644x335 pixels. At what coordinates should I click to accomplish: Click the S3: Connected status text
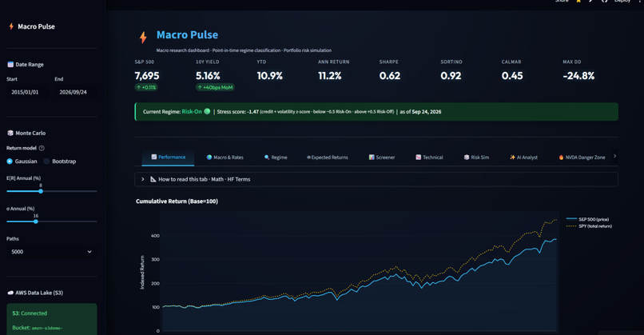(x=30, y=313)
